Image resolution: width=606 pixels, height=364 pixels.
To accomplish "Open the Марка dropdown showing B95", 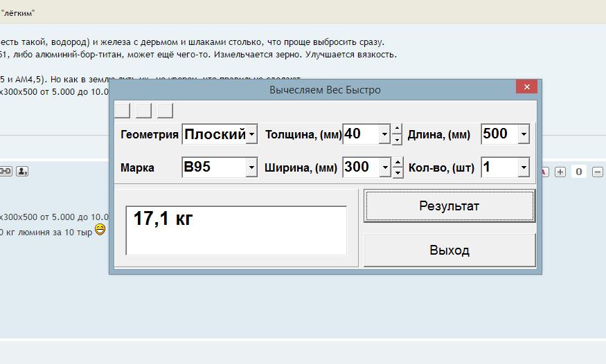I will (x=251, y=167).
